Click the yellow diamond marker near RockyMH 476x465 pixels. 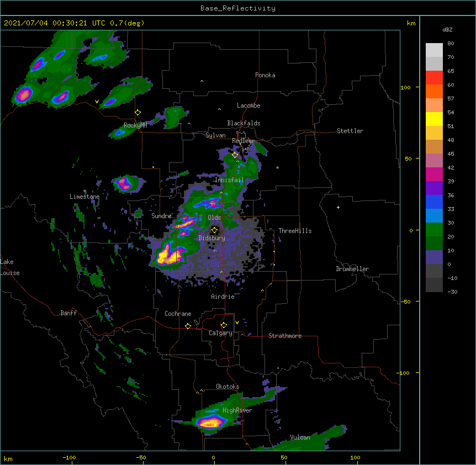click(x=138, y=113)
